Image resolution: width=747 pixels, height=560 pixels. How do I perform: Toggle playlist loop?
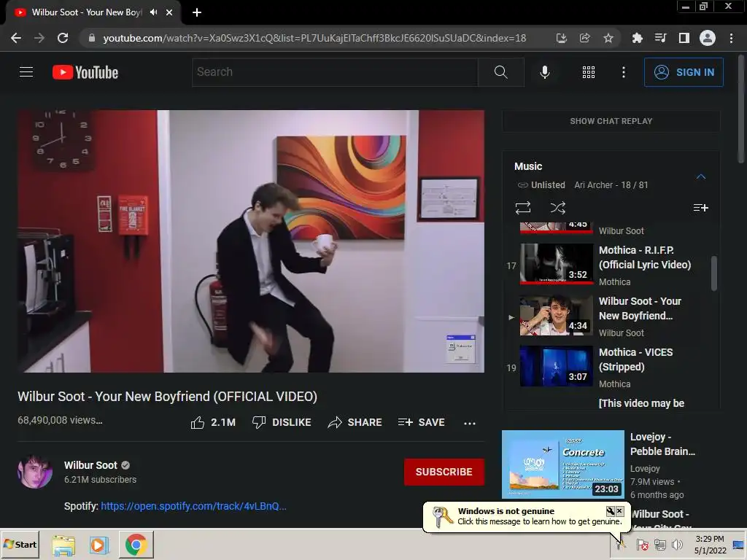522,208
